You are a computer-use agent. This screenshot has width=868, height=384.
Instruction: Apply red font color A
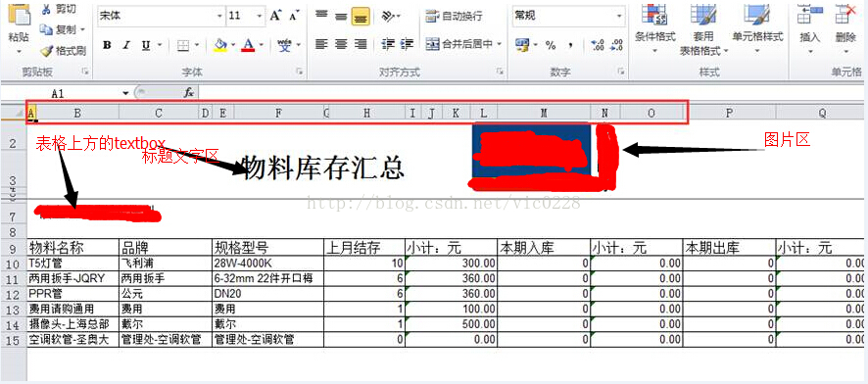[x=249, y=45]
